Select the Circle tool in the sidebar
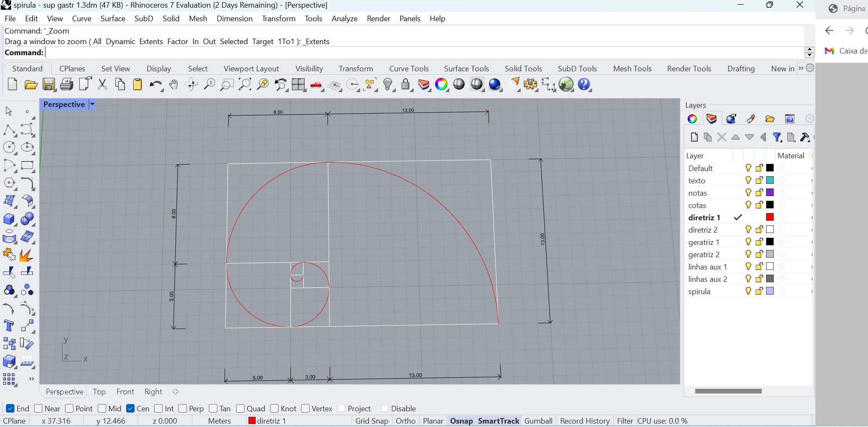This screenshot has width=868, height=427. [x=9, y=147]
